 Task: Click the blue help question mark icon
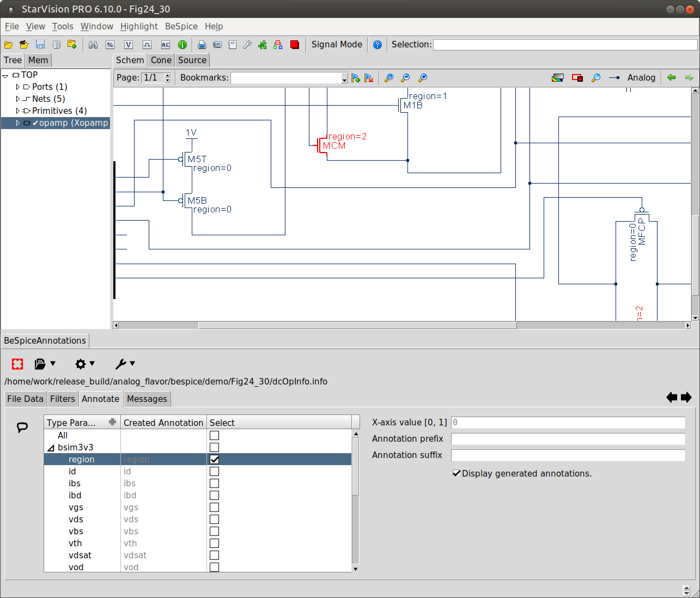click(x=378, y=45)
